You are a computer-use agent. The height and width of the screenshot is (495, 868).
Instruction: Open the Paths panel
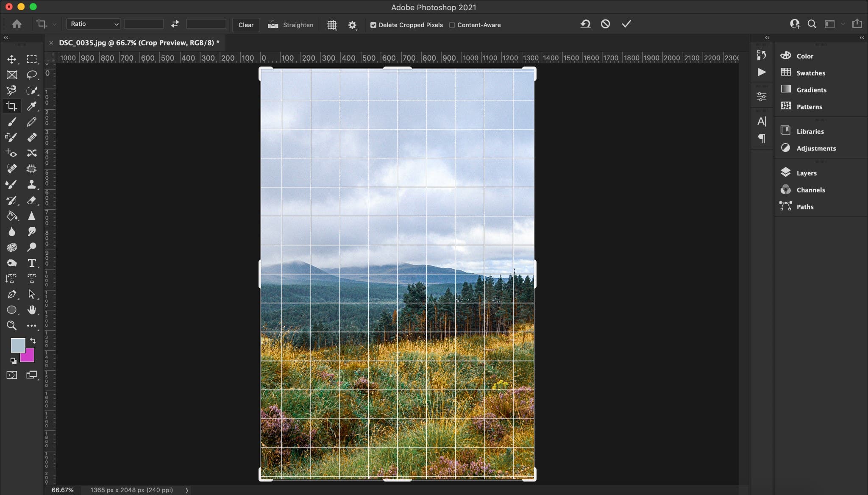tap(805, 206)
